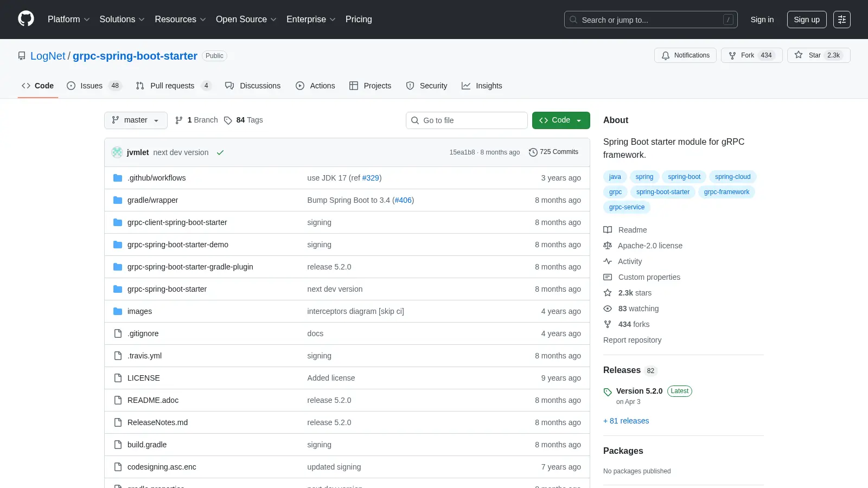Click the java topic tag
Viewport: 868px width, 488px height.
coord(615,177)
